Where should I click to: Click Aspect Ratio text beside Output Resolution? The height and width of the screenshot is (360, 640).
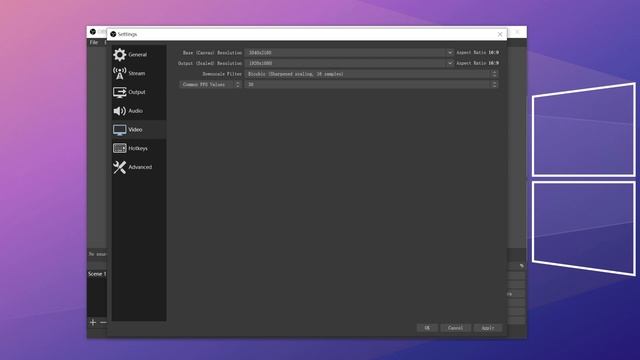point(477,63)
